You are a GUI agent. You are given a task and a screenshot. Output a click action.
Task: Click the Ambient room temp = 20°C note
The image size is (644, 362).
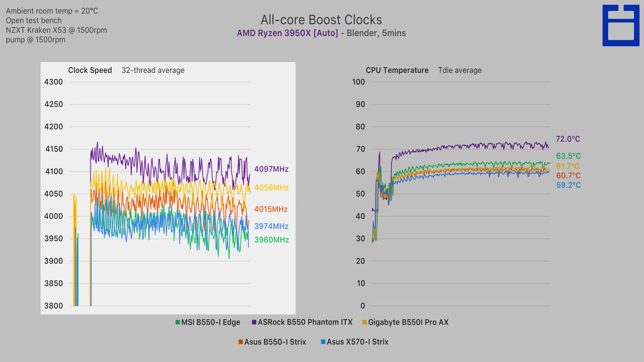(x=52, y=11)
